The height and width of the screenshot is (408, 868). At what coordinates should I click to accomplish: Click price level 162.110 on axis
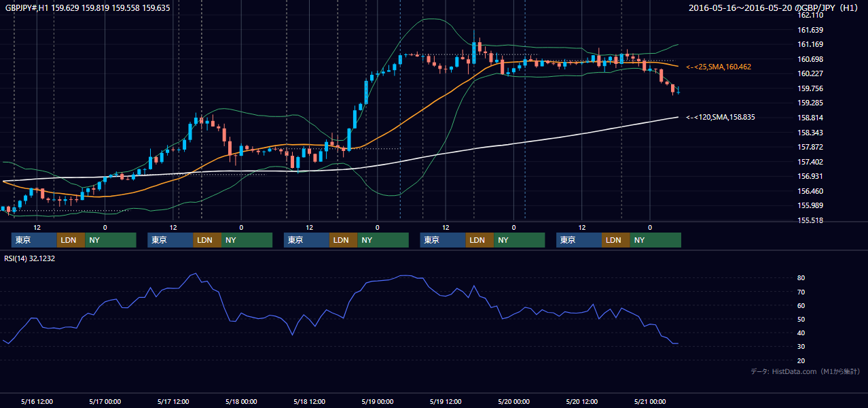[810, 15]
